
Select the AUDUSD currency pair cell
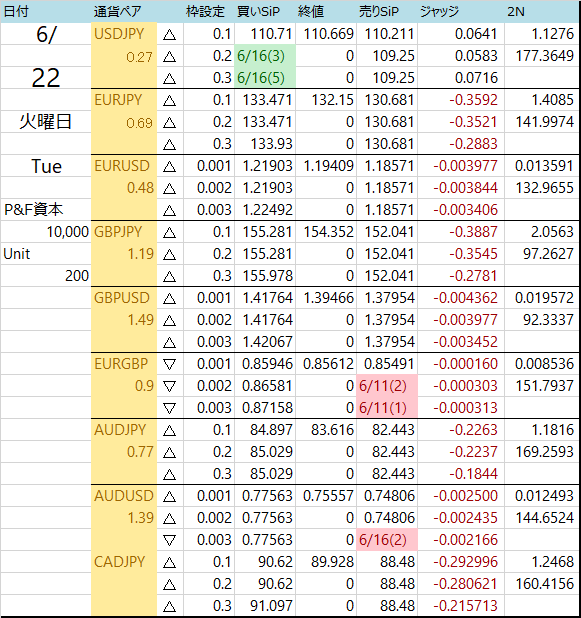point(124,496)
